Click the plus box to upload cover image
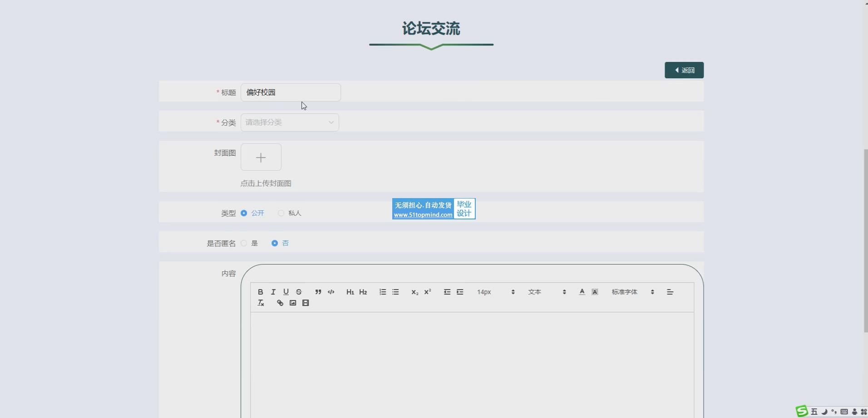 point(261,157)
